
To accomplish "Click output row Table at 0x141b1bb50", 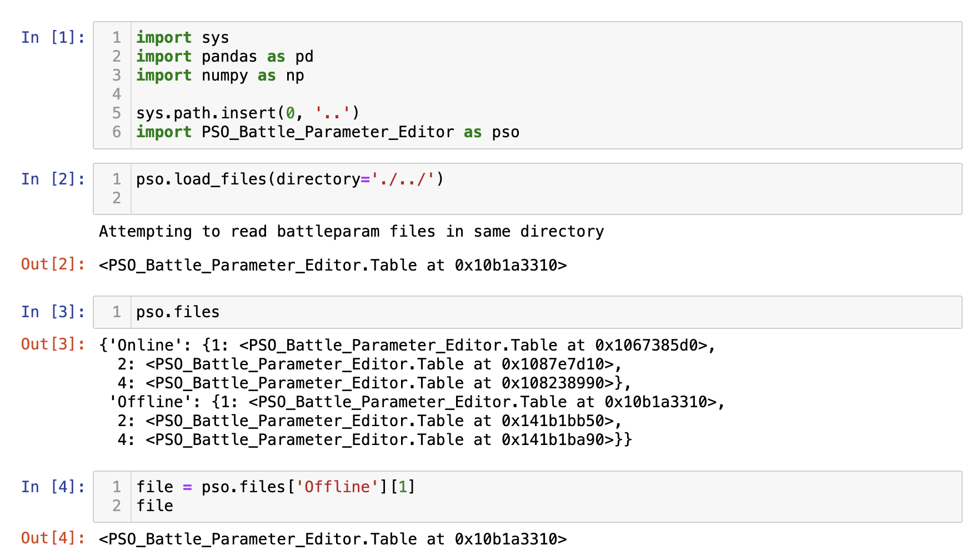I will tap(370, 421).
